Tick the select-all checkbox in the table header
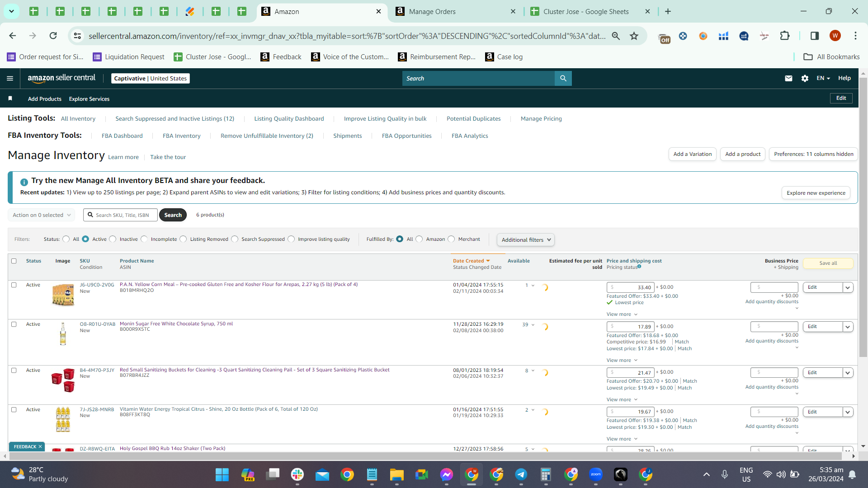This screenshot has height=488, width=868. (x=14, y=261)
